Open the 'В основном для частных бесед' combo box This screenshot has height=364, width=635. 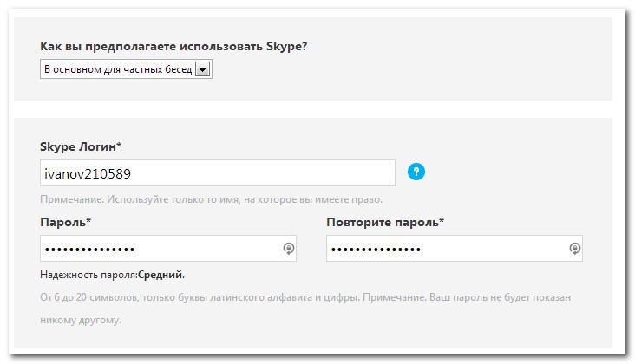(118, 69)
